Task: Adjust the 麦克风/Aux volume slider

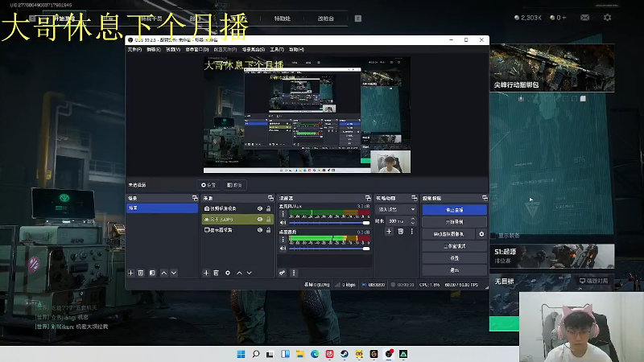Action: [329, 223]
